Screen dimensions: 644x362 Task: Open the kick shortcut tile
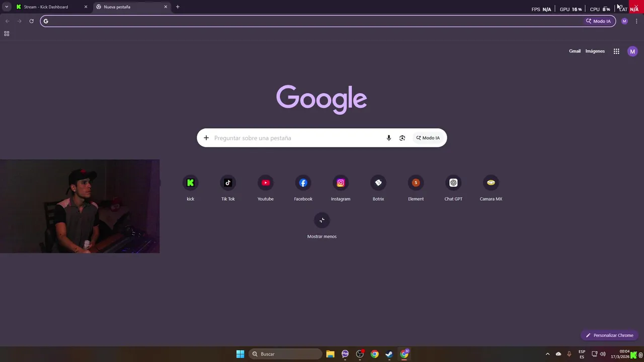(x=190, y=188)
